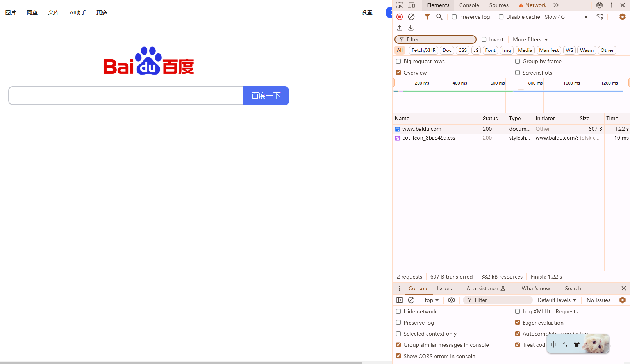The width and height of the screenshot is (630, 364).
Task: Switch IME Chinese mode indicator
Action: pyautogui.click(x=554, y=344)
